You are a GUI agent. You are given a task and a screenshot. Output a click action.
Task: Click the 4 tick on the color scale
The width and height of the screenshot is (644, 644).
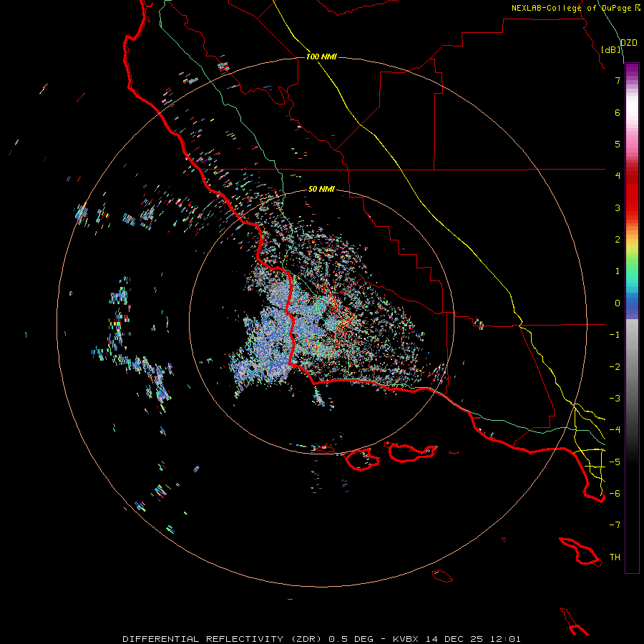(x=618, y=176)
